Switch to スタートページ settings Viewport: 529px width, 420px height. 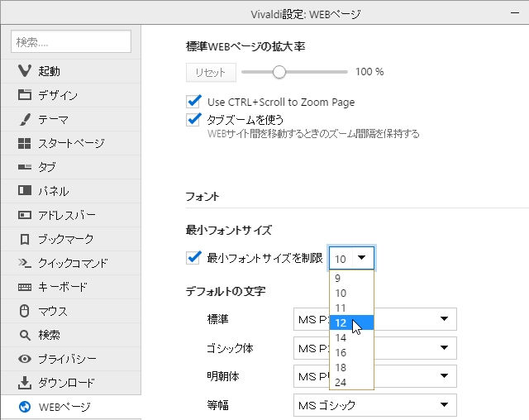click(x=71, y=143)
